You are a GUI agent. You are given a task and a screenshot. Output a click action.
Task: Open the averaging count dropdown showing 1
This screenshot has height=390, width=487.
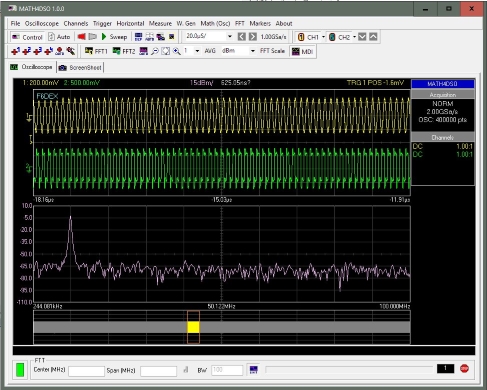(197, 51)
